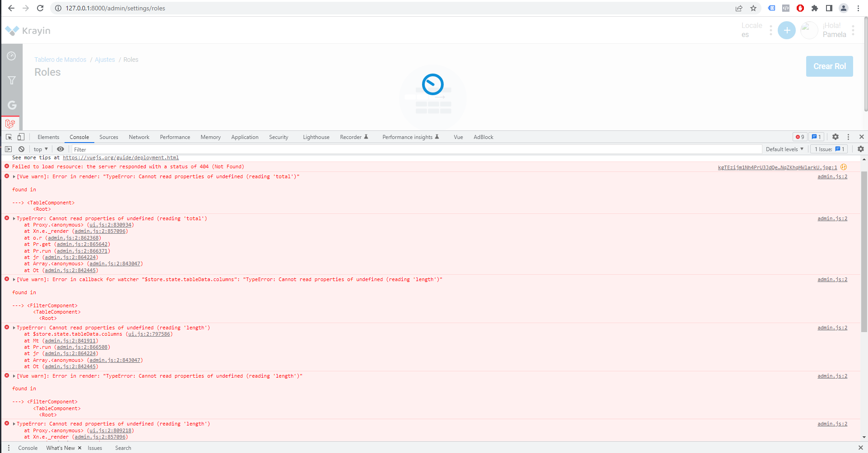Click the Crear Rol button
Viewport: 868px width, 453px height.
(829, 66)
